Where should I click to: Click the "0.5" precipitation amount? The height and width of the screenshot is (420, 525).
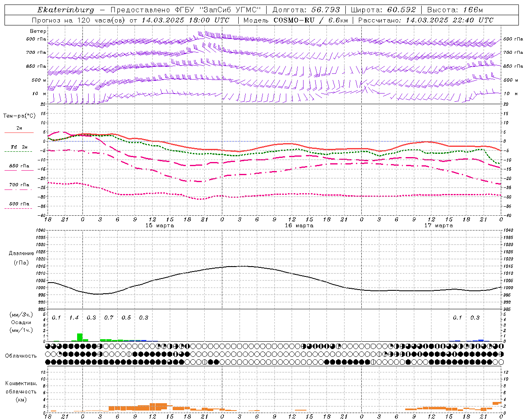[x=126, y=317]
